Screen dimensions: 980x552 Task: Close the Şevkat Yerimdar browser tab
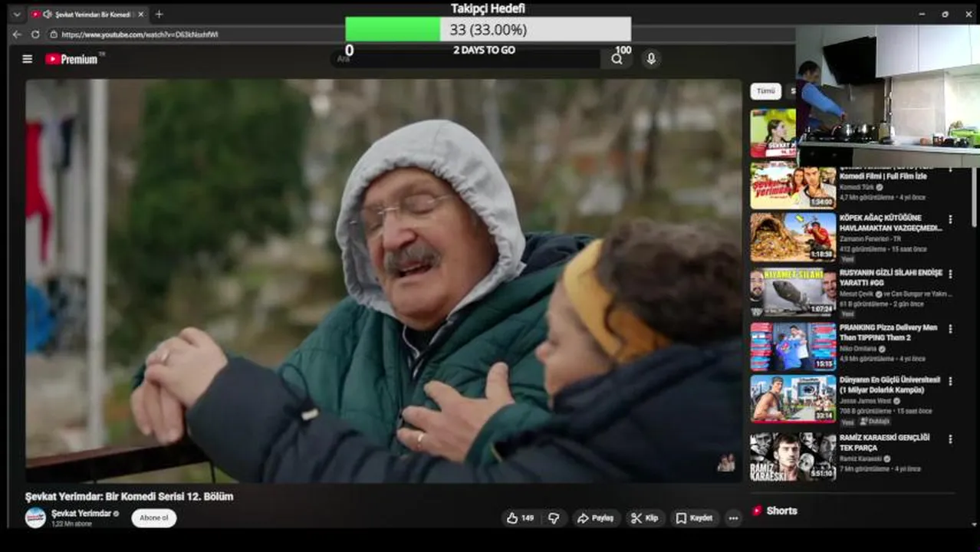point(140,14)
